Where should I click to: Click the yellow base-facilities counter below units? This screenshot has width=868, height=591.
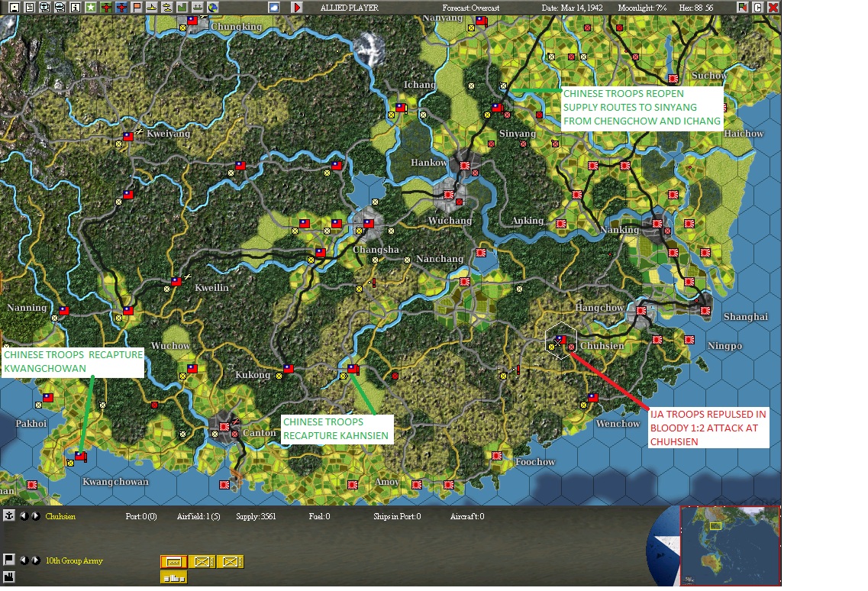174,578
